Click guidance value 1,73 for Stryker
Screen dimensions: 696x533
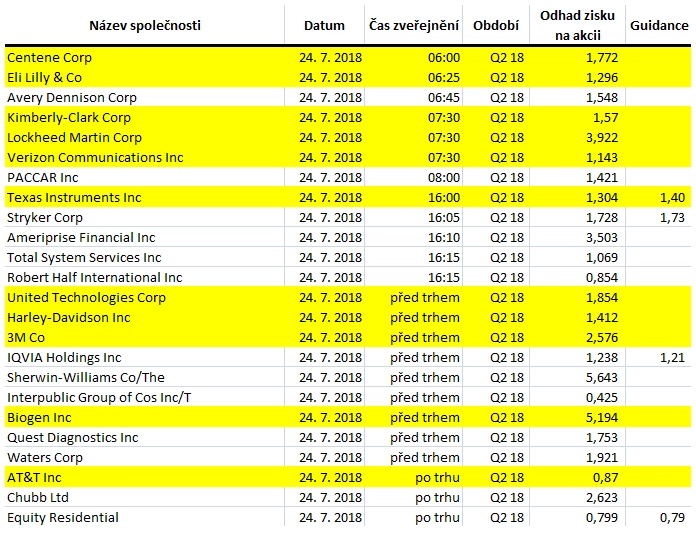[x=672, y=217]
